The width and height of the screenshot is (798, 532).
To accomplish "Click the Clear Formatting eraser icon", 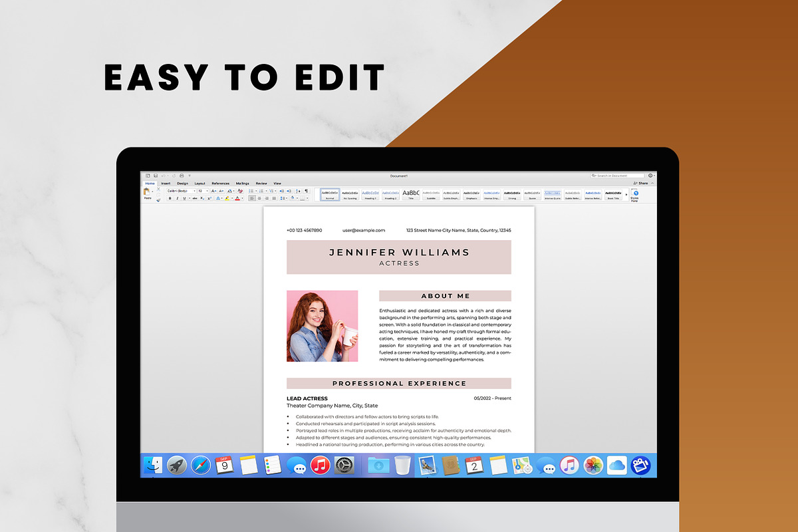I will [x=240, y=191].
